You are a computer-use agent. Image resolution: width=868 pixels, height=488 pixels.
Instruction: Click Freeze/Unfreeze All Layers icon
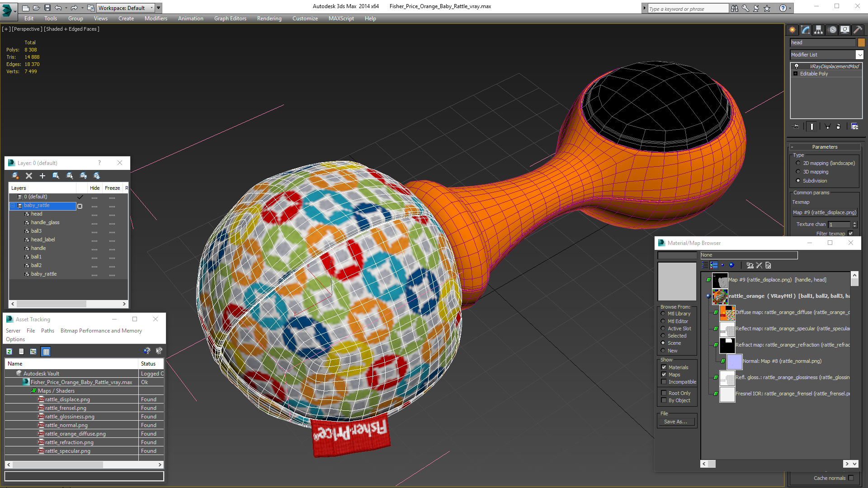(x=97, y=176)
